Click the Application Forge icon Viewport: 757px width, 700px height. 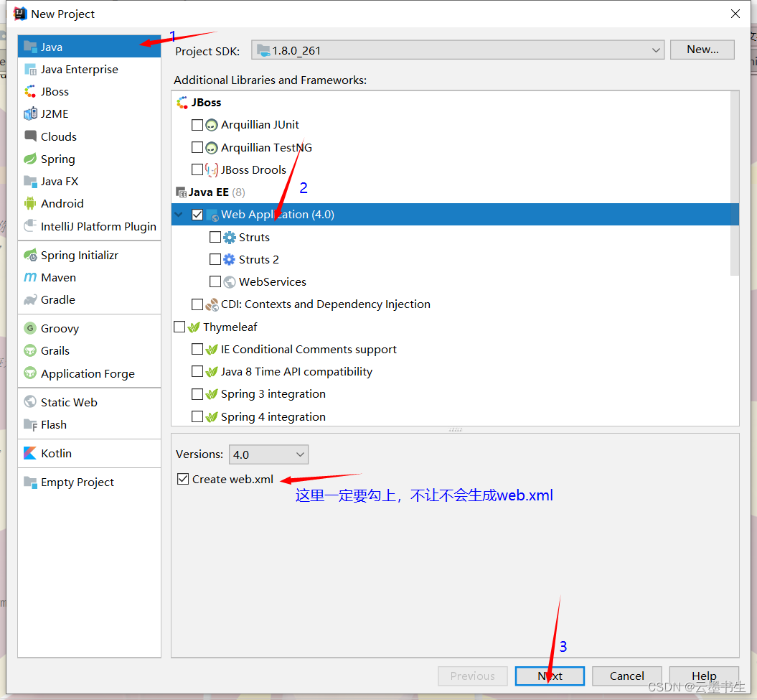pyautogui.click(x=30, y=373)
